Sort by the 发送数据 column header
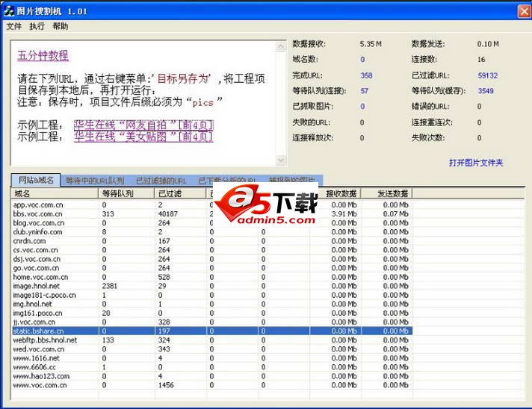The height and width of the screenshot is (409, 532). pos(387,193)
